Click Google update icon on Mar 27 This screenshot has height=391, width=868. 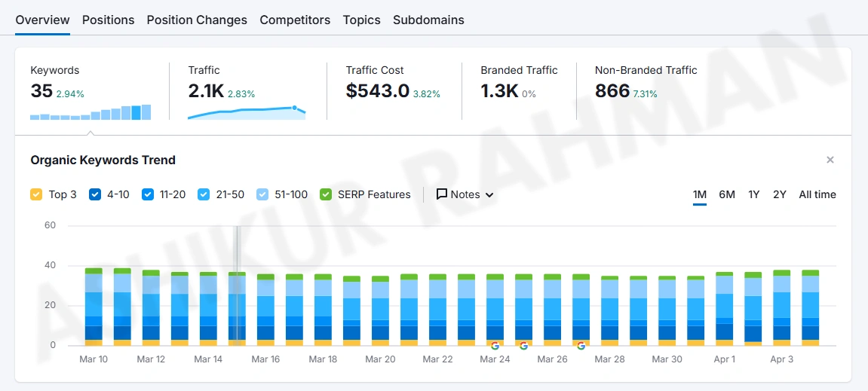click(581, 346)
